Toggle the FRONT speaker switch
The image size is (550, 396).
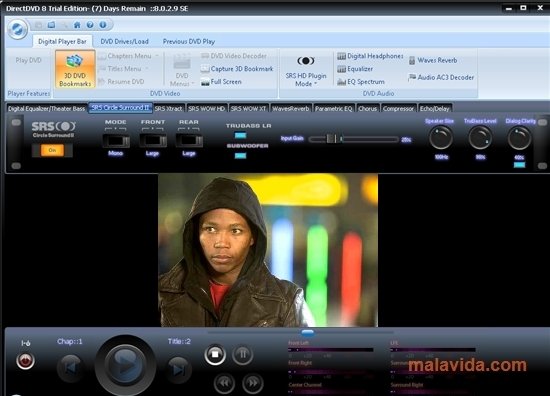point(153,141)
